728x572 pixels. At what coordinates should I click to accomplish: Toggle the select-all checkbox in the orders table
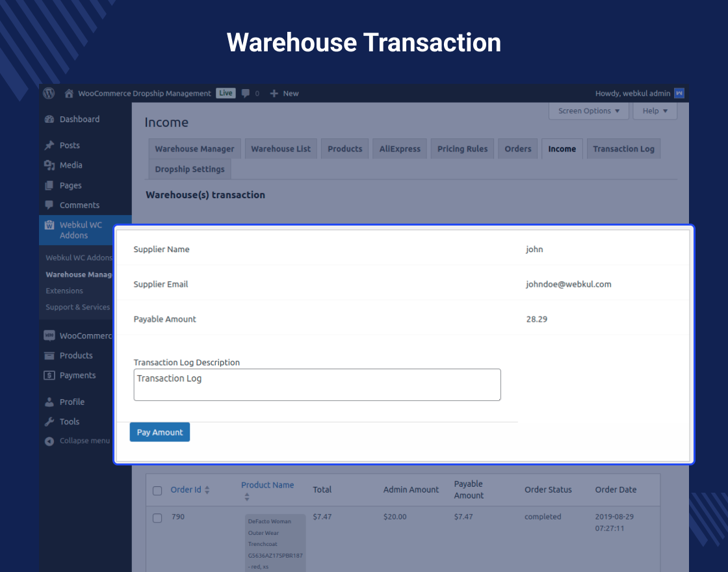tap(157, 490)
